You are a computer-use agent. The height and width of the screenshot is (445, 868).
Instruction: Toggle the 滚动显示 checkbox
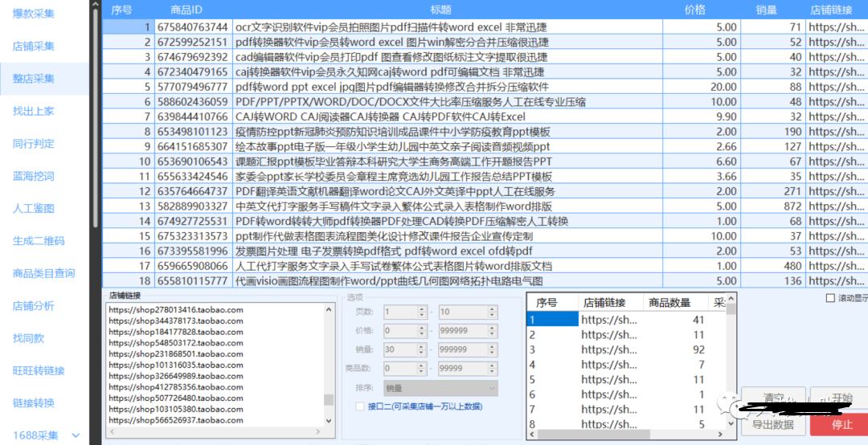pyautogui.click(x=830, y=298)
